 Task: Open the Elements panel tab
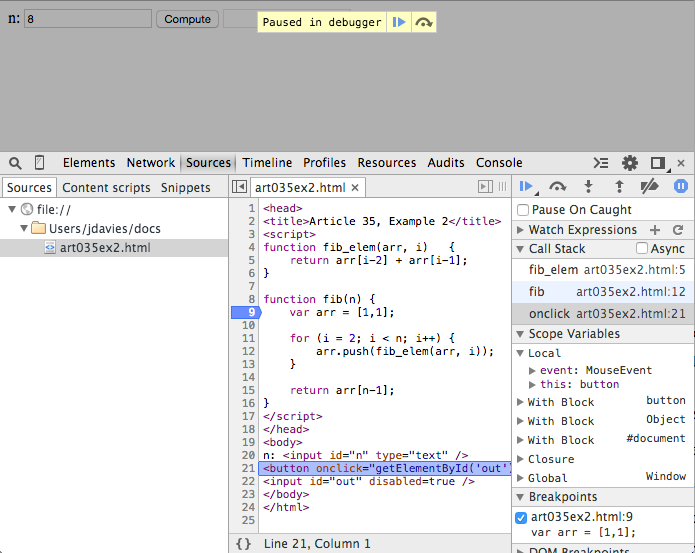tap(89, 163)
